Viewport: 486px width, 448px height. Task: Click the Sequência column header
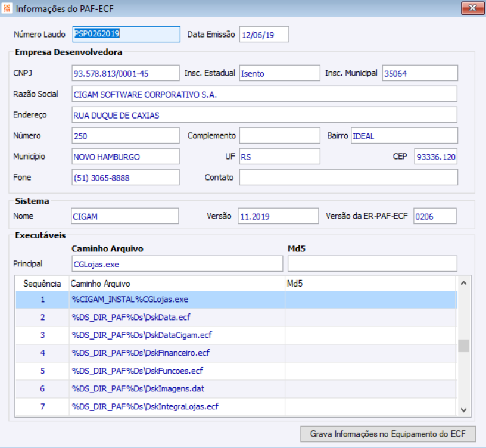point(42,284)
